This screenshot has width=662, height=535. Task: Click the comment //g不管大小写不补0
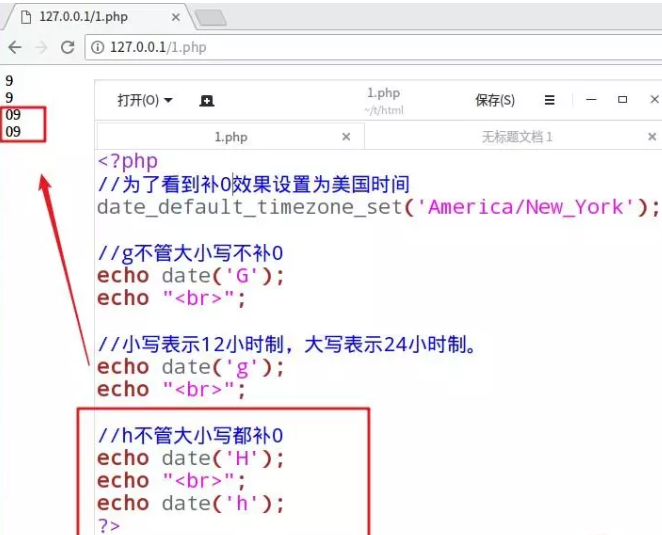190,253
